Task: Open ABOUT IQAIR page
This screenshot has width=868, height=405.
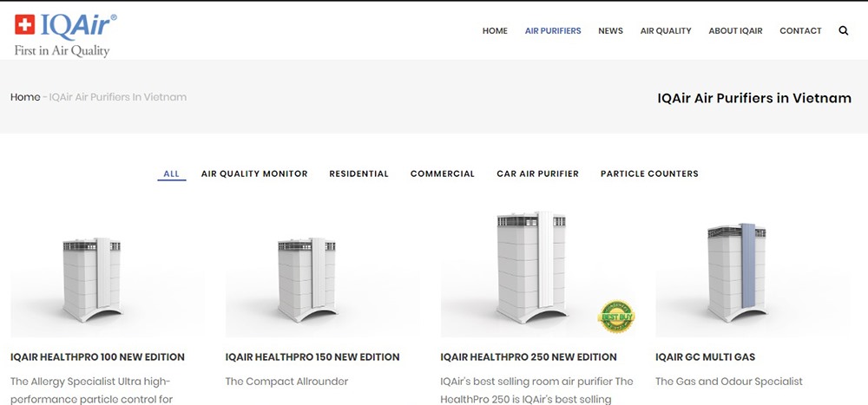Action: [x=735, y=31]
